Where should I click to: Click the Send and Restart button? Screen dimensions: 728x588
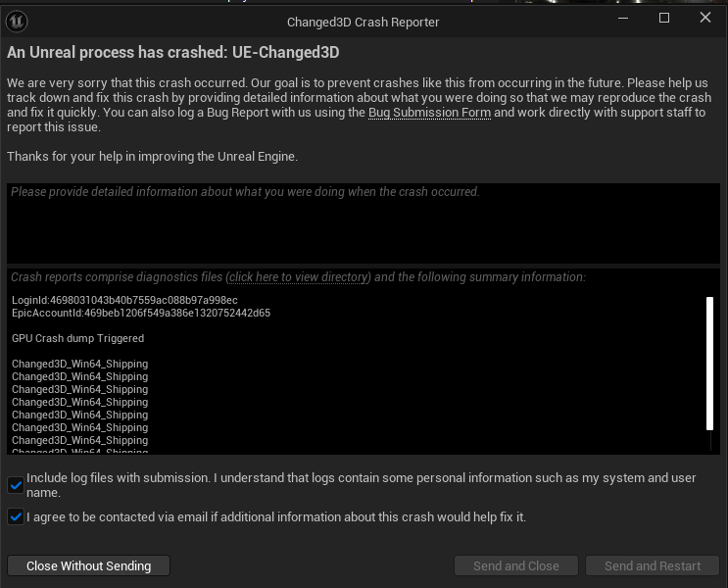[x=653, y=565]
